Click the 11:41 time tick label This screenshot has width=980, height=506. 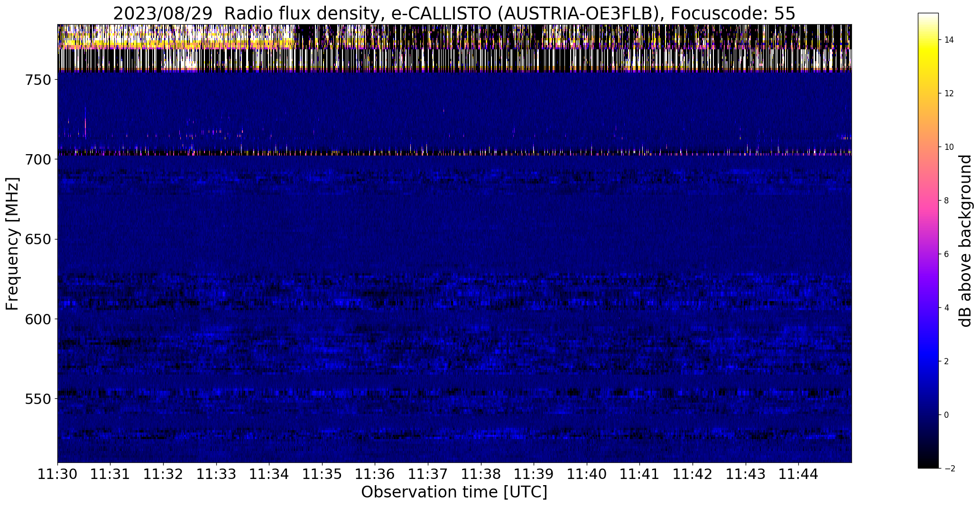[x=640, y=474]
